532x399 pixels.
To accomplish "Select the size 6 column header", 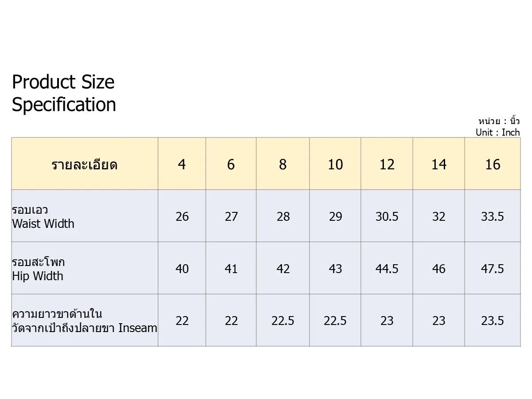I will click(x=231, y=164).
